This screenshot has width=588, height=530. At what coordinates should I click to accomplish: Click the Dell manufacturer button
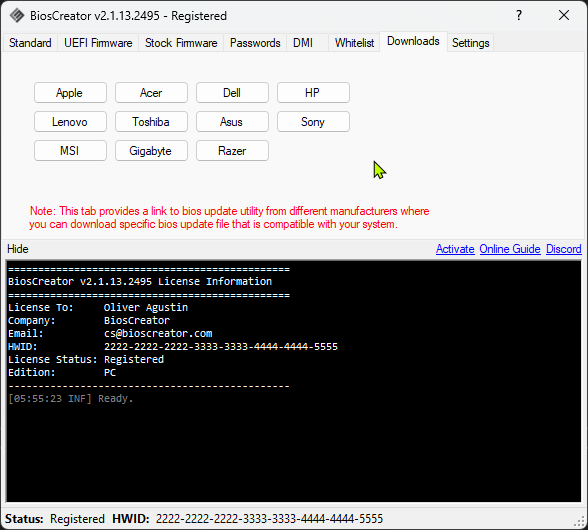point(232,93)
